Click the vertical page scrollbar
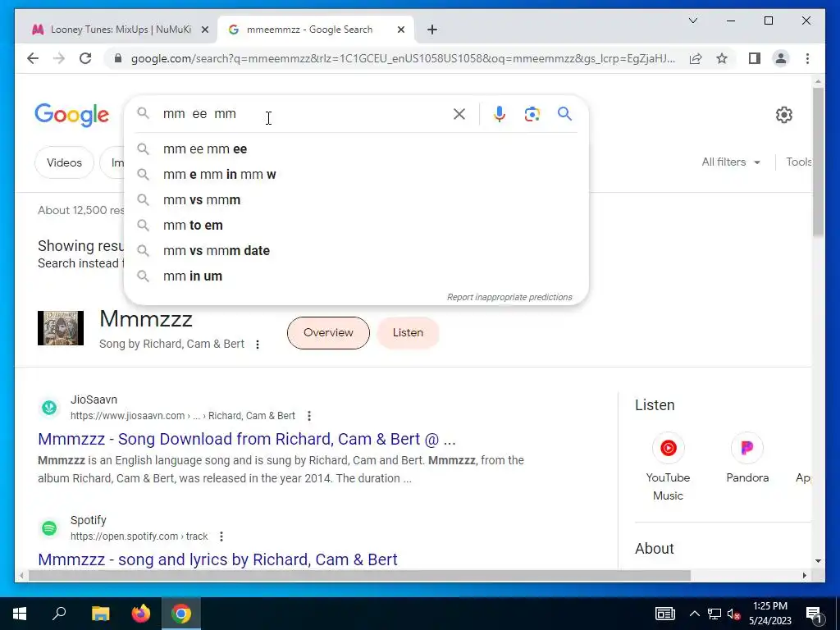The height and width of the screenshot is (630, 840). click(x=818, y=160)
